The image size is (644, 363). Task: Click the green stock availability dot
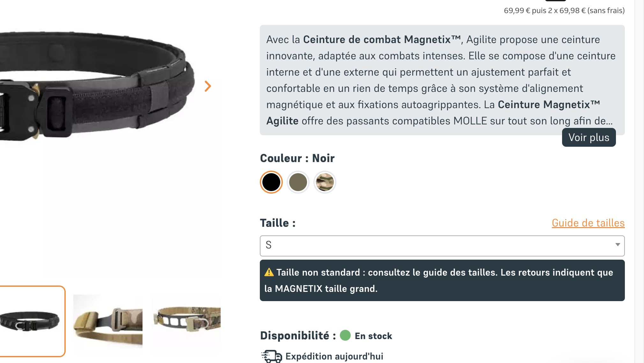click(x=345, y=335)
